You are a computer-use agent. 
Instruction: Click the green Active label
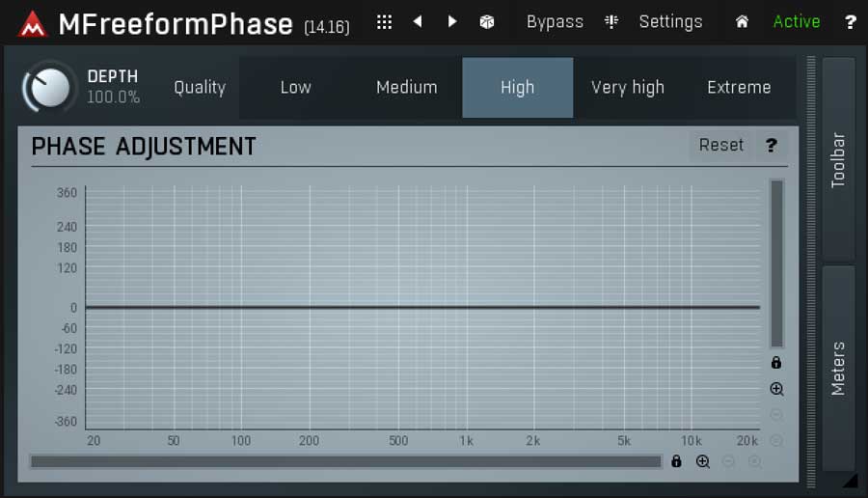point(797,21)
